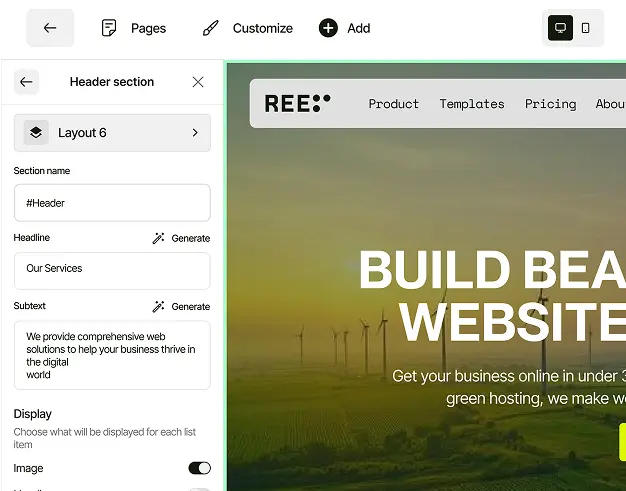Screen dimensions: 626x491
Task: Toggle the Image display switch
Action: point(199,468)
